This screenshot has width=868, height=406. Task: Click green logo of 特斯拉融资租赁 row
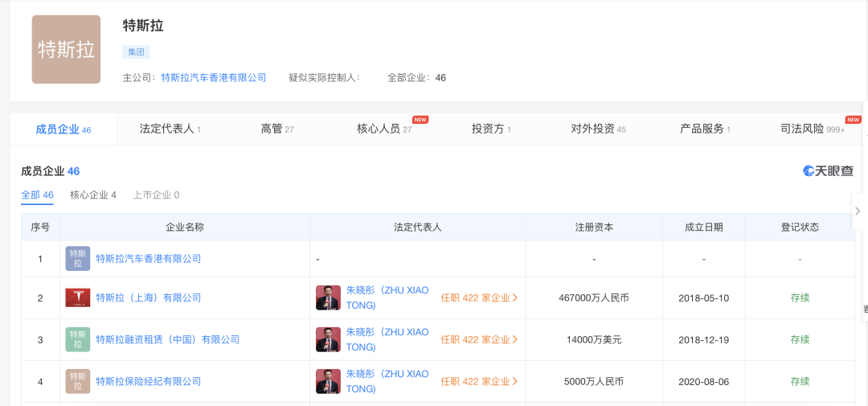click(77, 339)
